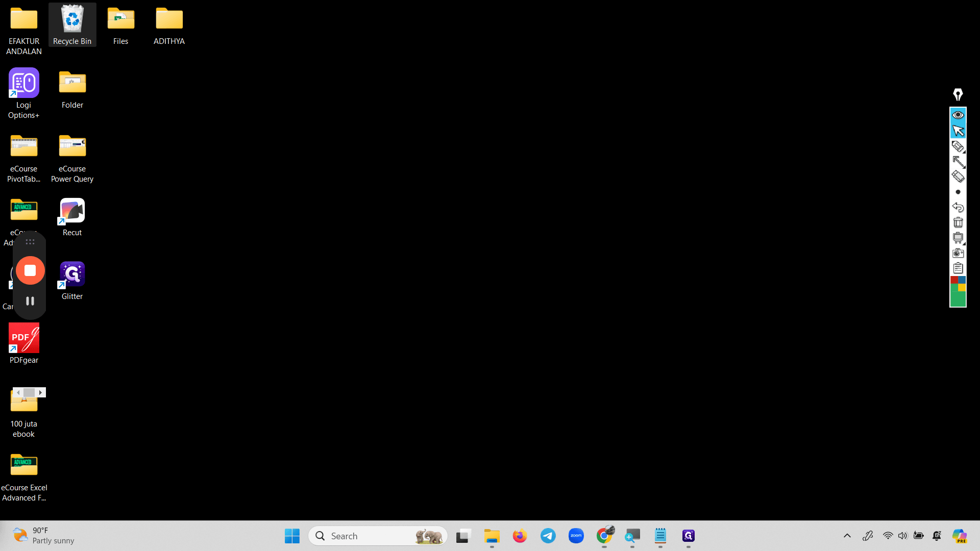The height and width of the screenshot is (551, 980).
Task: Open Task View from the taskbar
Action: click(463, 536)
